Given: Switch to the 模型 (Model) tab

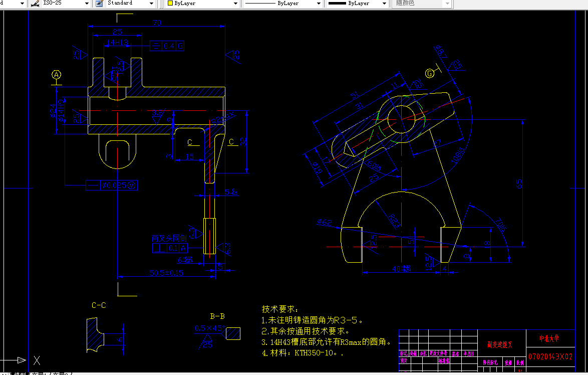Looking at the screenshot, I should 19,373.
